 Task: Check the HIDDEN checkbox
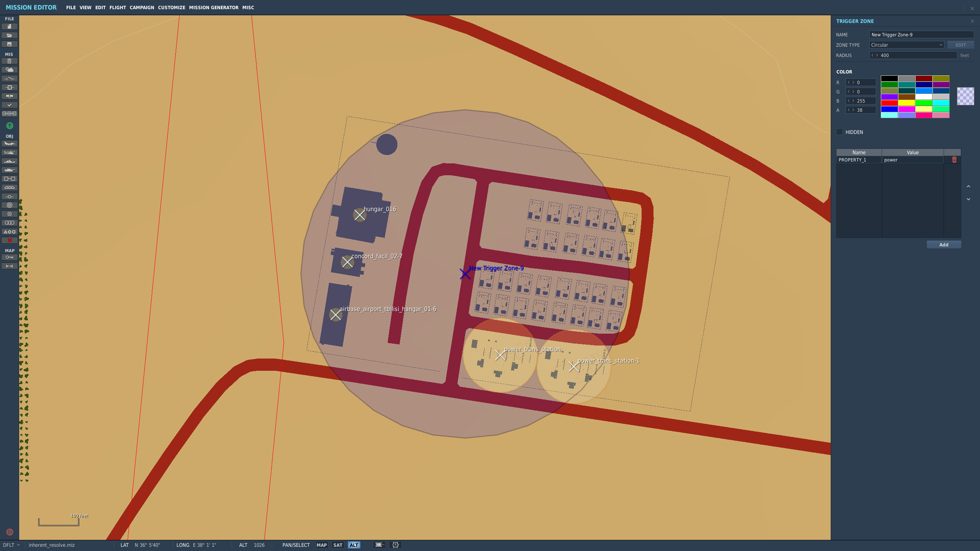840,132
